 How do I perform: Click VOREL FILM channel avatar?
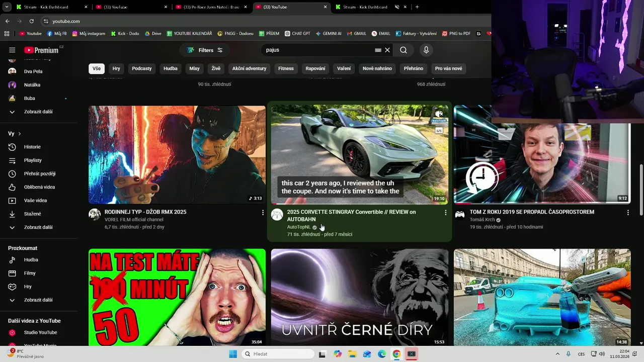95,215
